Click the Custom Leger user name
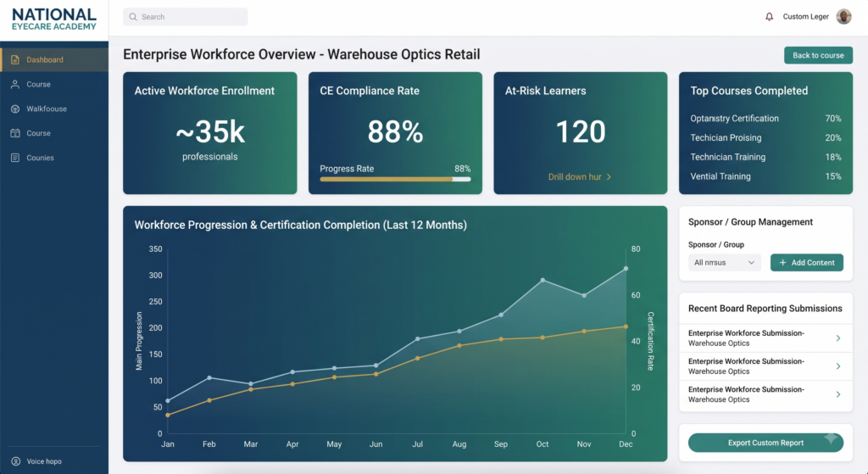The width and height of the screenshot is (868, 474). click(805, 17)
